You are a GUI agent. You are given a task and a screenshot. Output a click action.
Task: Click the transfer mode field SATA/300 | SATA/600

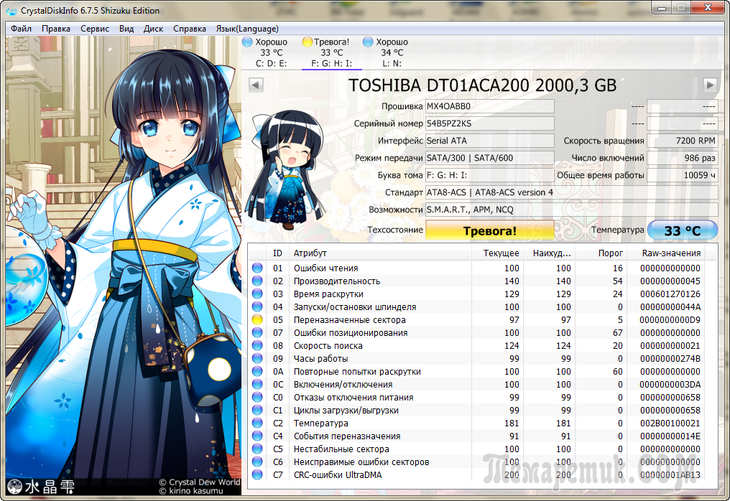[490, 158]
